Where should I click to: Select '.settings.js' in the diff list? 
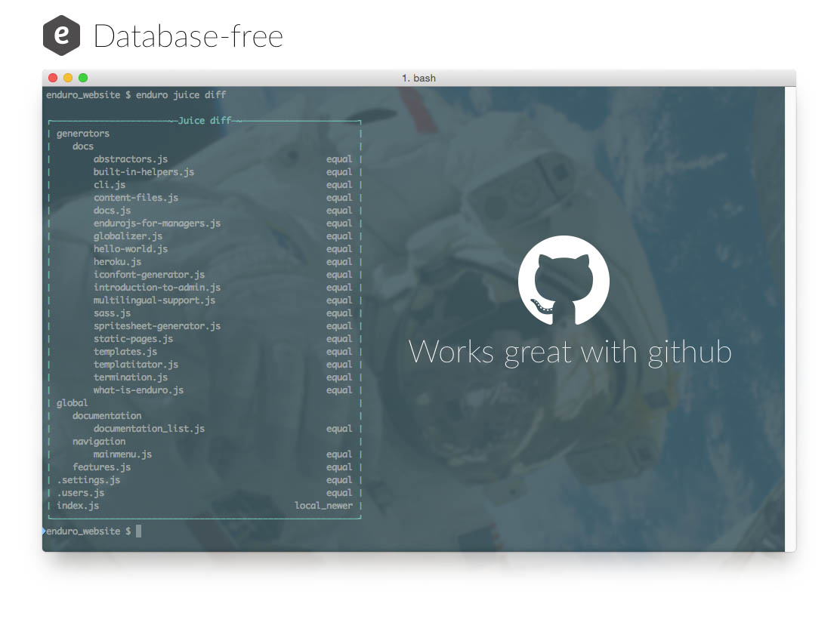tap(88, 480)
